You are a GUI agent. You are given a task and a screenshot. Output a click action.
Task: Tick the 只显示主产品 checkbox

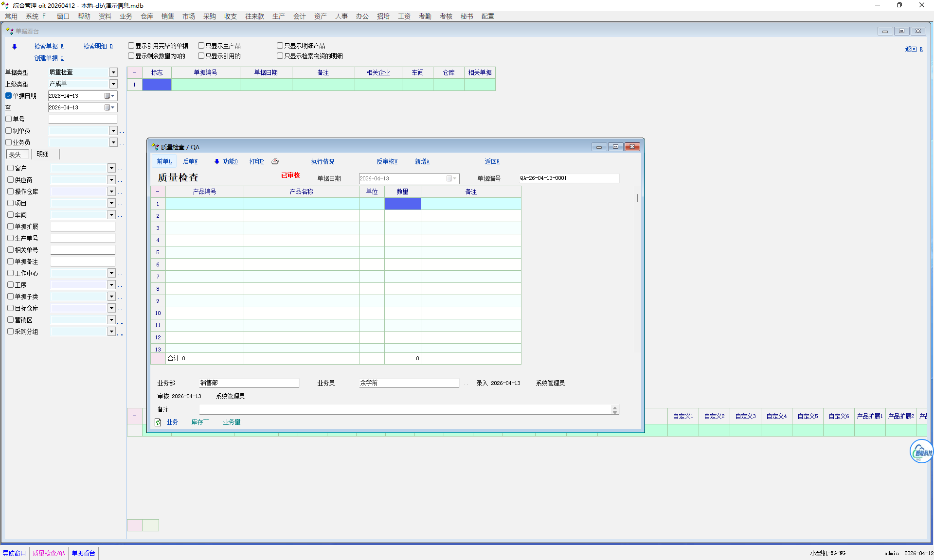click(201, 46)
